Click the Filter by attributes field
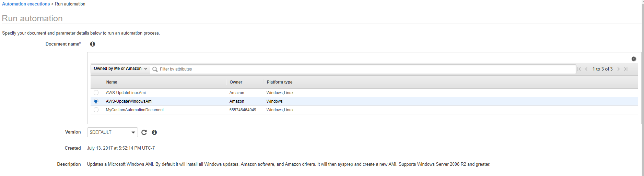The width and height of the screenshot is (644, 176). tap(364, 69)
